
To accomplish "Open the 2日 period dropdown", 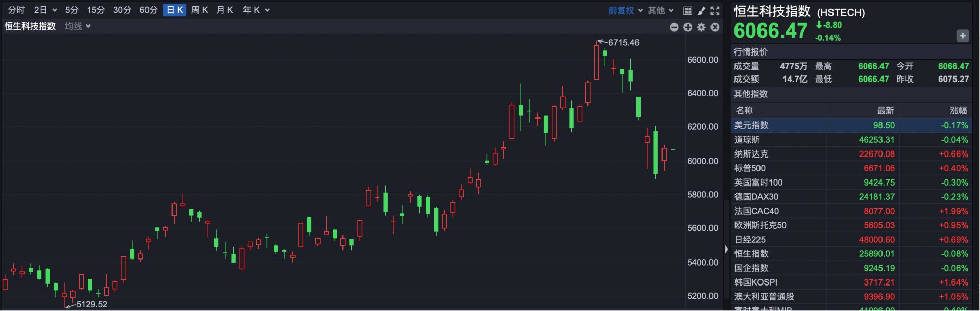I will (x=45, y=10).
